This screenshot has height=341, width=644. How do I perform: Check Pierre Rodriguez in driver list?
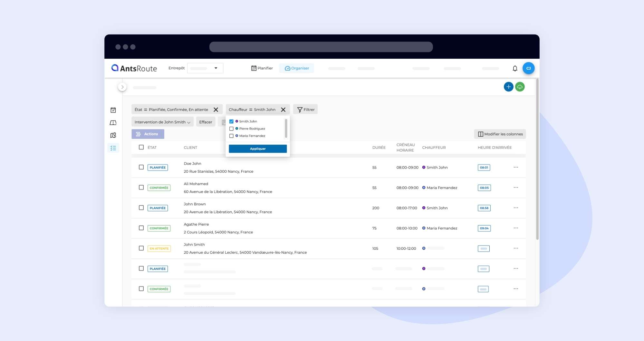[231, 129]
